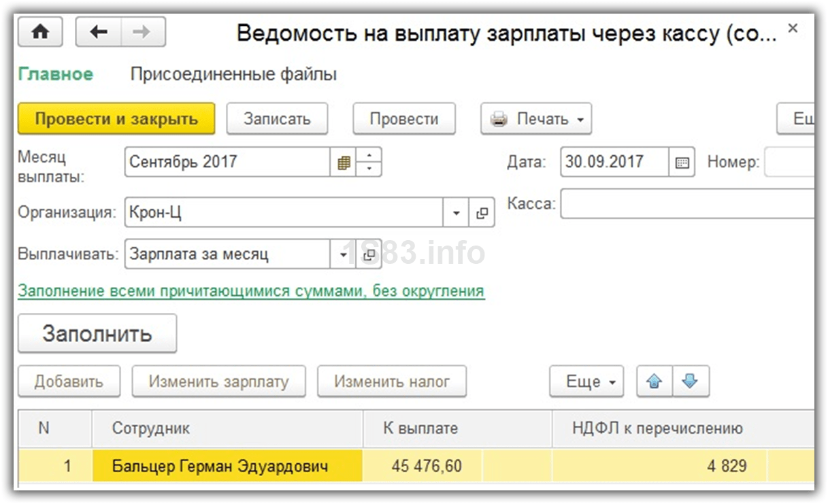The image size is (828, 504).
Task: Click Провести и закрыть button
Action: (x=116, y=119)
